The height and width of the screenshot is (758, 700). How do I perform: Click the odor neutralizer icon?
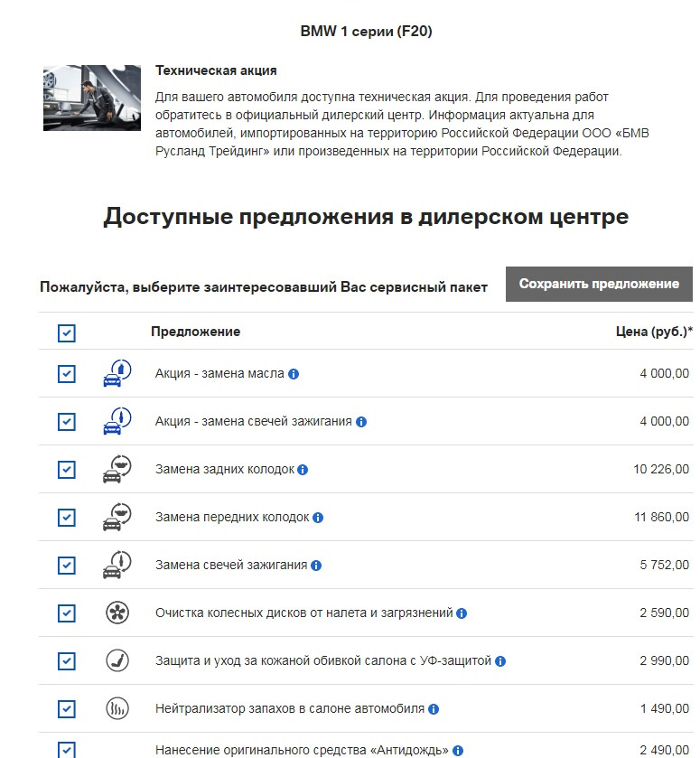coord(117,708)
